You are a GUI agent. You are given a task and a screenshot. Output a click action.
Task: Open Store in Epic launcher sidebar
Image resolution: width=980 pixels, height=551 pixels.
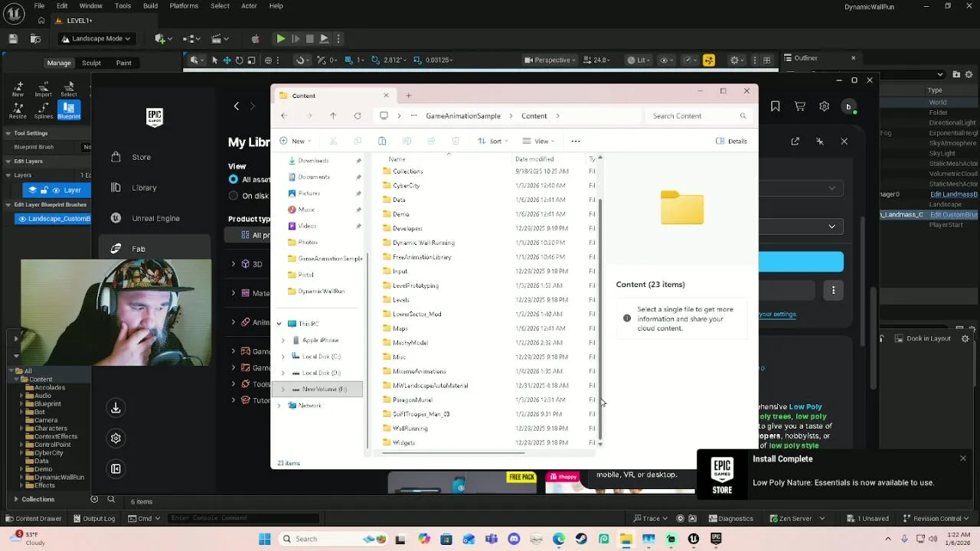(141, 157)
